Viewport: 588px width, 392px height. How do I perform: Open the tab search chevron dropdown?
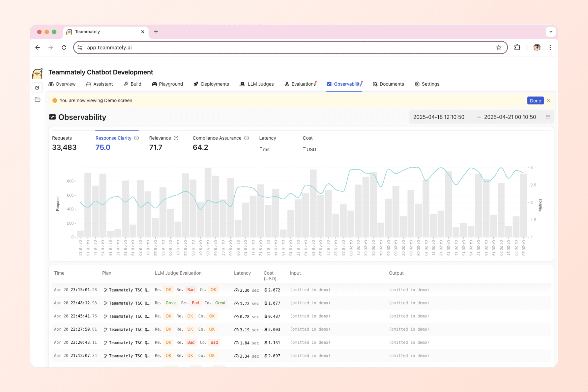pyautogui.click(x=551, y=32)
